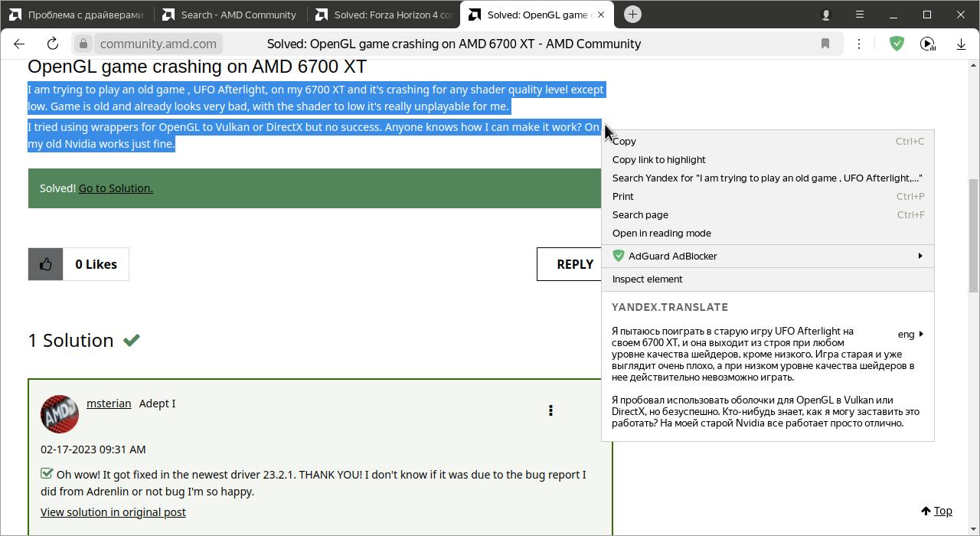Click the OpenGL game crashing on AMD 6700 XT heading

[x=197, y=67]
